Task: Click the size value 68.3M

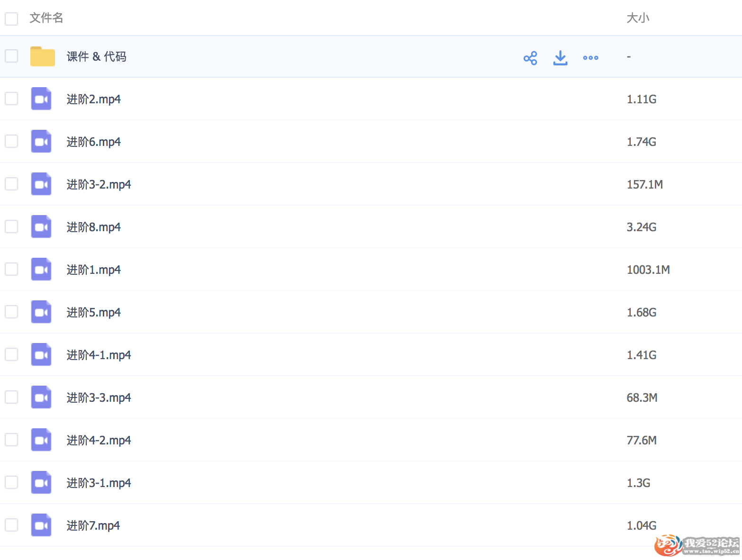Action: (x=642, y=397)
